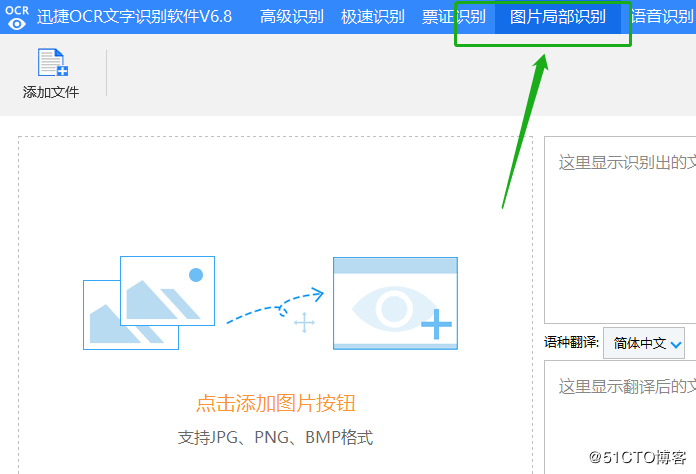Click the 添加文件 label under the icon
696x474 pixels.
pyautogui.click(x=51, y=92)
